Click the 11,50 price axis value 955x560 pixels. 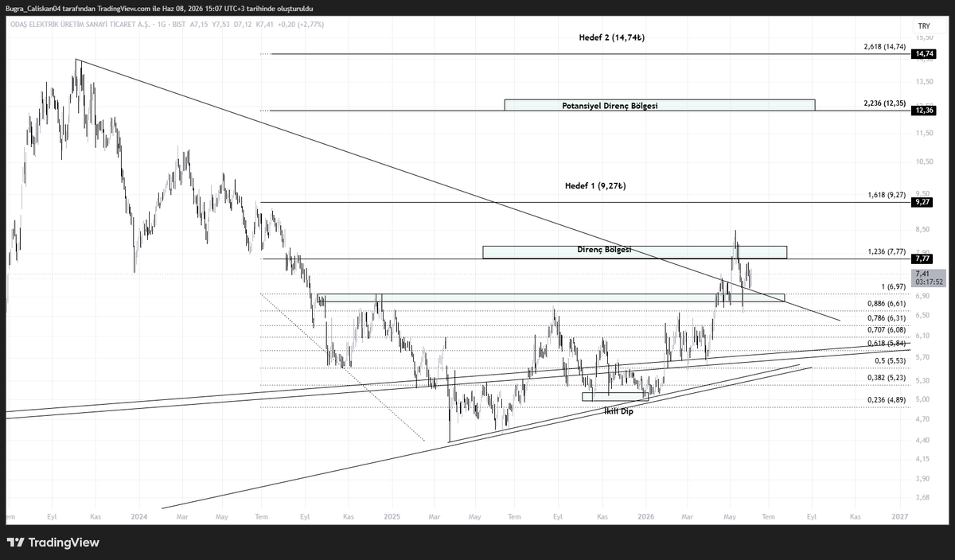tap(924, 133)
